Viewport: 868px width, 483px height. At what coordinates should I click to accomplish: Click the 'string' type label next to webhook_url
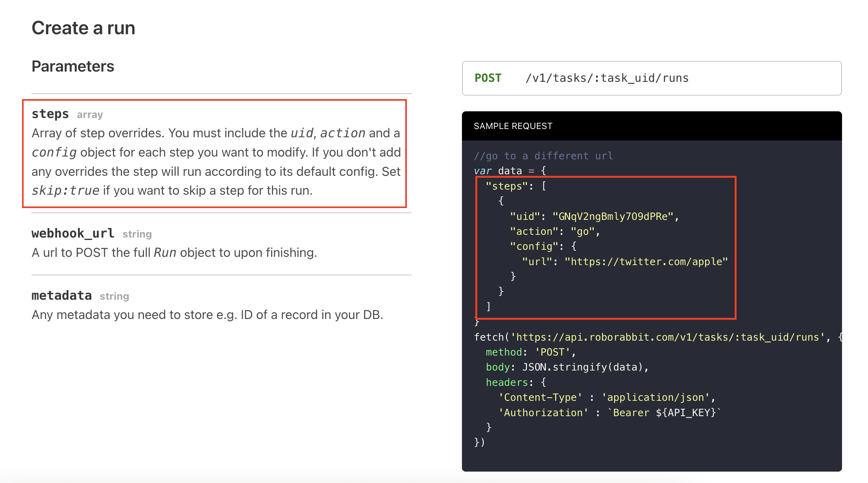[x=137, y=234]
